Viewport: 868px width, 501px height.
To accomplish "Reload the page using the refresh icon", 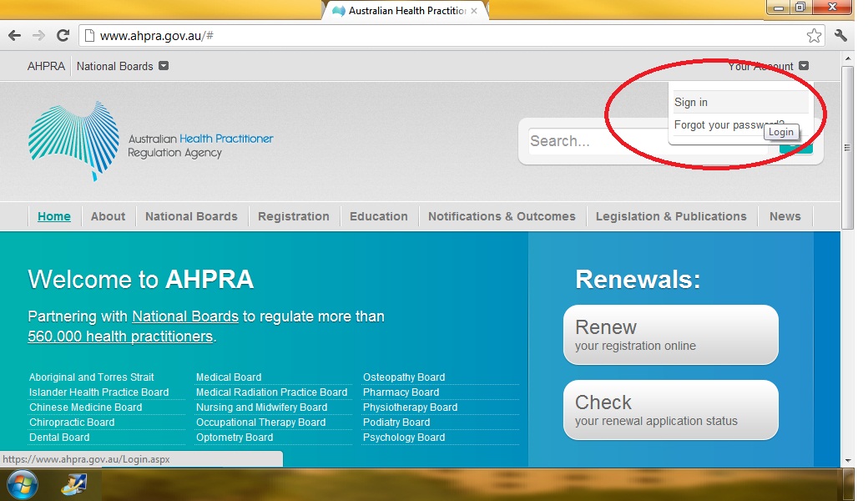I will [63, 35].
